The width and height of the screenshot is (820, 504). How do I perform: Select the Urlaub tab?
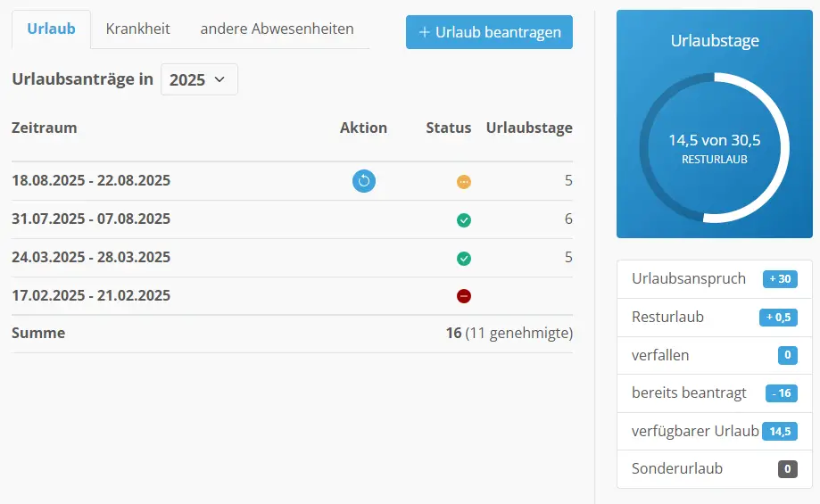point(51,29)
